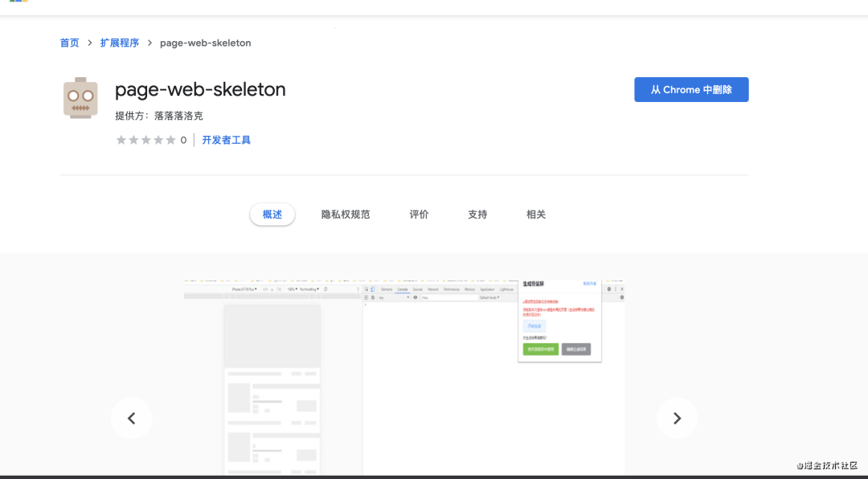
Task: Switch to the 支持 tab
Action: tap(477, 215)
